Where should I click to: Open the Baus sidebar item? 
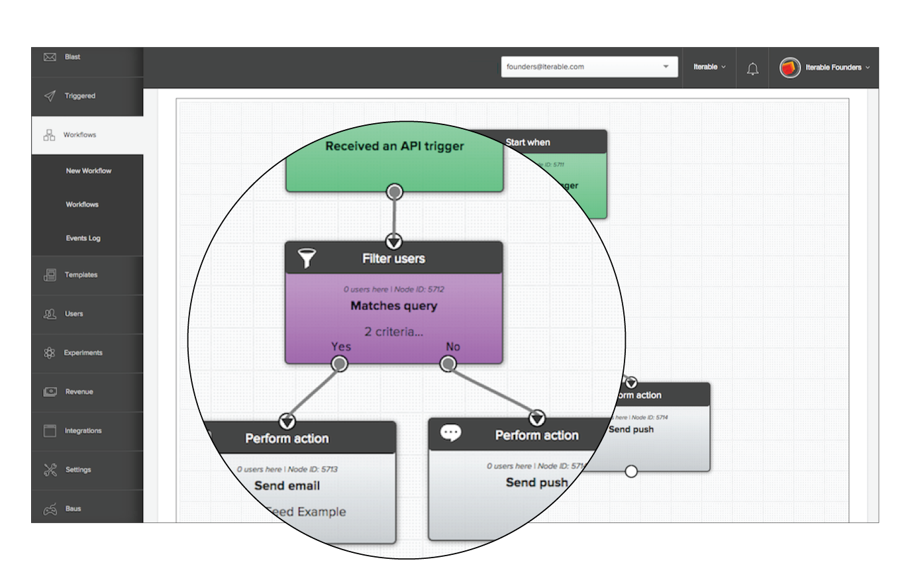(87, 509)
